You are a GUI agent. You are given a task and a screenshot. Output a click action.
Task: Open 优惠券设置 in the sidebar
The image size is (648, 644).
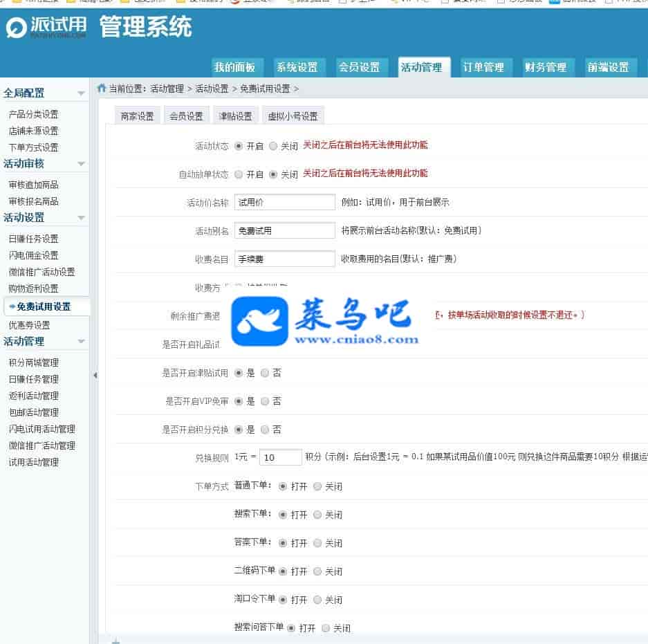[x=29, y=325]
